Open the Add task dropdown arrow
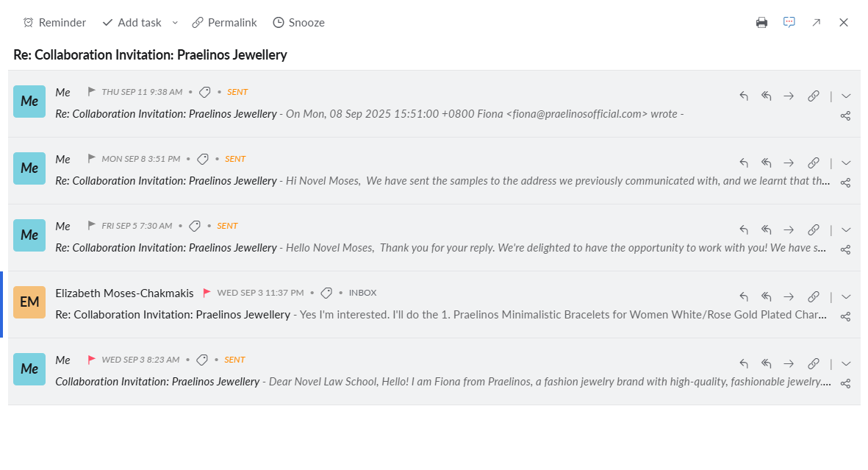The image size is (868, 470). pos(175,23)
